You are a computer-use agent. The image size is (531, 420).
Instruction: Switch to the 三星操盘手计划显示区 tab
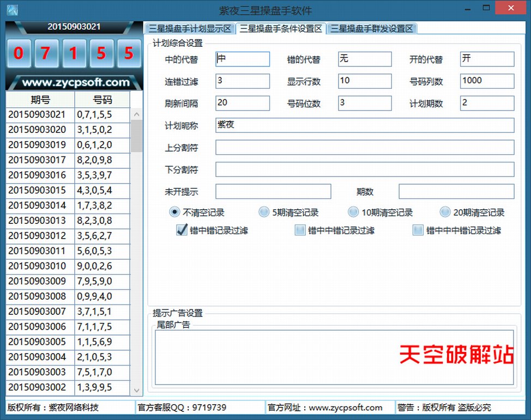coord(188,28)
